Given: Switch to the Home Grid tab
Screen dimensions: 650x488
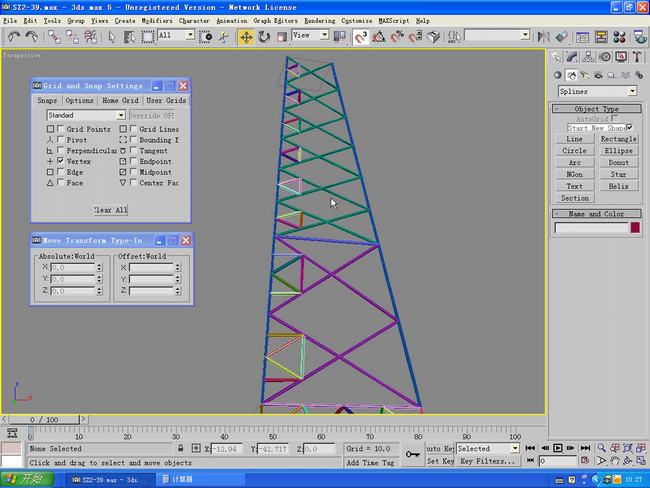Looking at the screenshot, I should point(120,100).
